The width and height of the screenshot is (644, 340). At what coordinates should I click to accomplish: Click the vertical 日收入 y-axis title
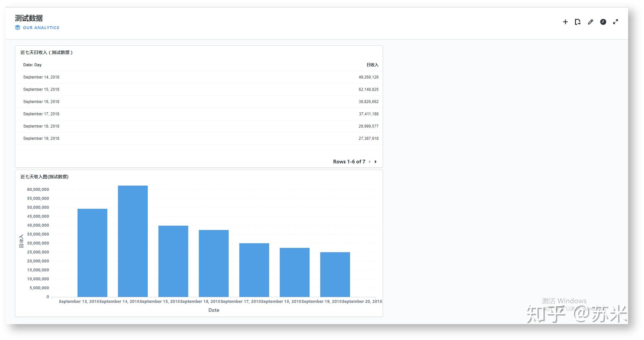22,241
